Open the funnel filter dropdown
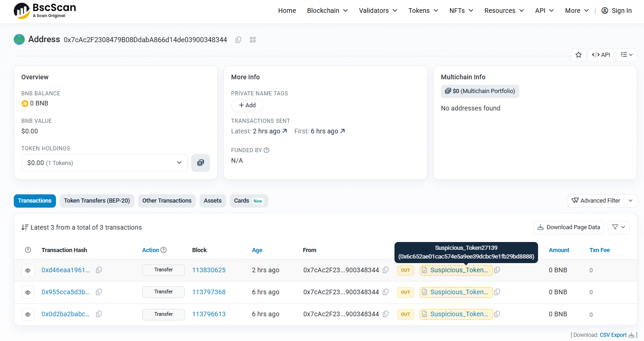The image size is (644, 341). tap(619, 227)
